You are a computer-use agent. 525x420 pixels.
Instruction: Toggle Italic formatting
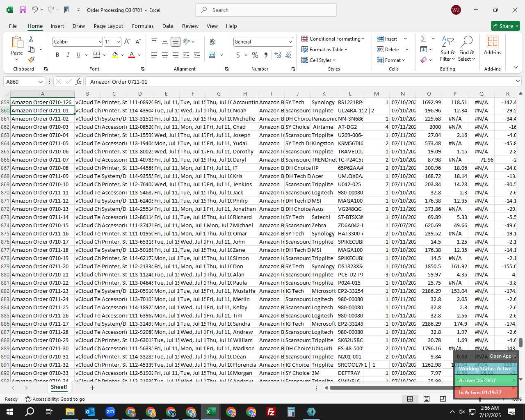[x=68, y=55]
